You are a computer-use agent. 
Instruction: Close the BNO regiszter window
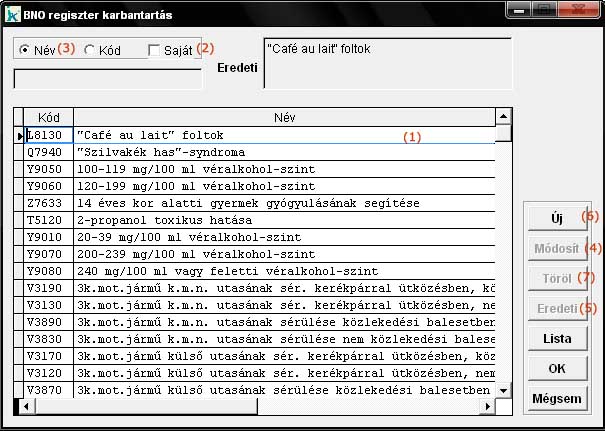tap(578, 10)
